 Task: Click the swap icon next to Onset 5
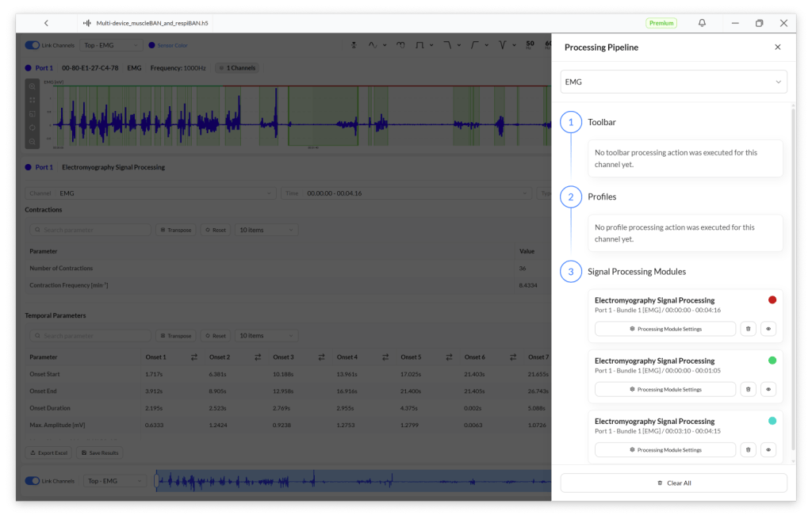coord(449,357)
